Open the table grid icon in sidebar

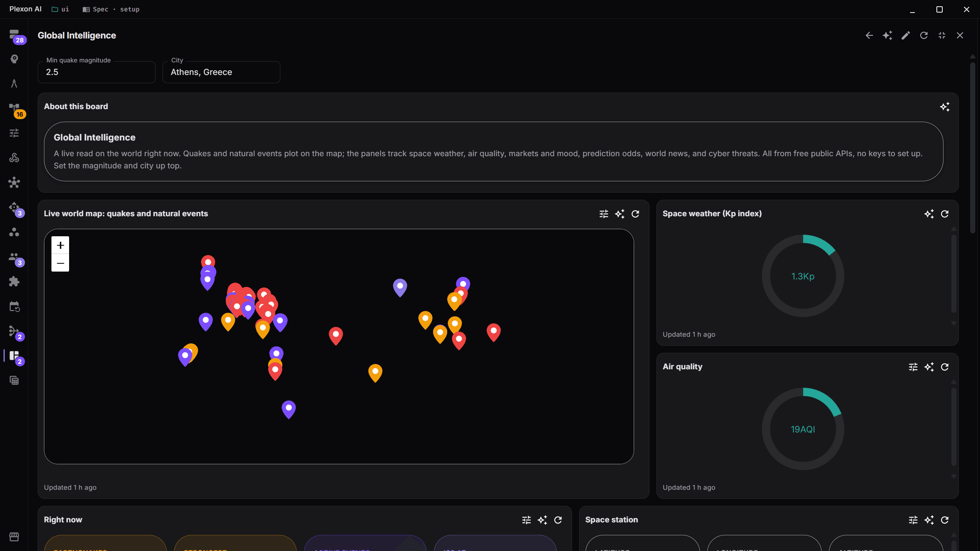pyautogui.click(x=15, y=381)
